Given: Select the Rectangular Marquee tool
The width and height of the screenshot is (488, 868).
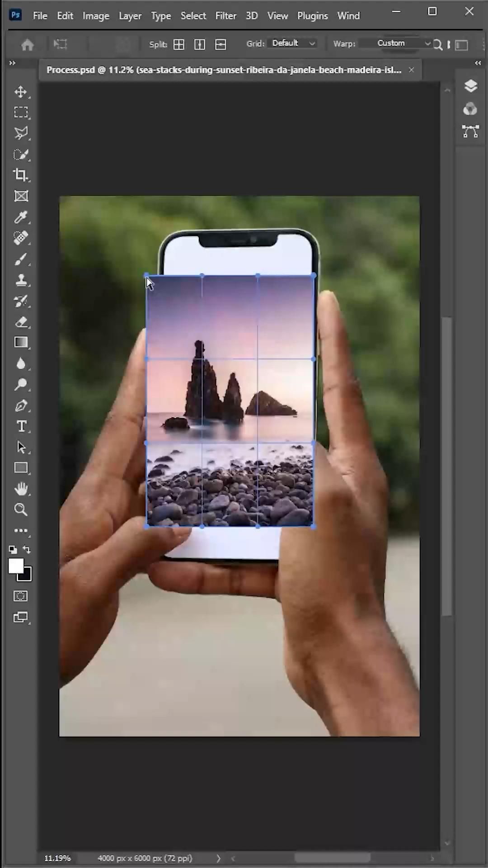Looking at the screenshot, I should (21, 112).
